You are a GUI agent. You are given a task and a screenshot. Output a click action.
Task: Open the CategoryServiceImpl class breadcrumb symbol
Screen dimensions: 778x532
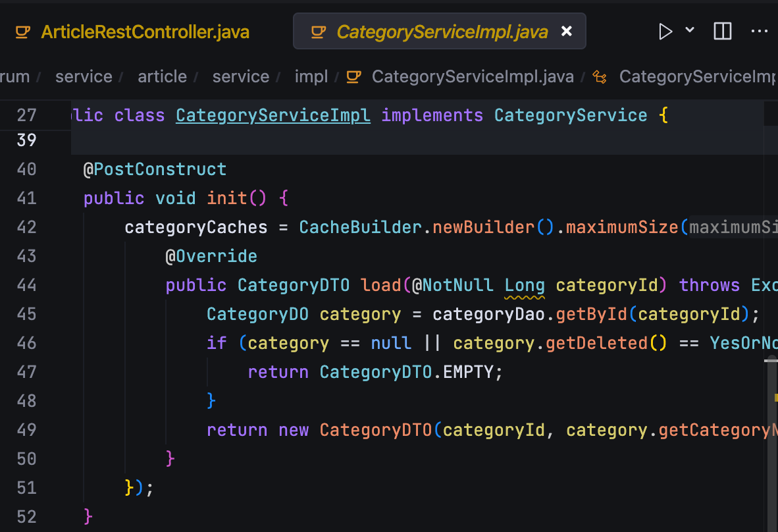[698, 76]
